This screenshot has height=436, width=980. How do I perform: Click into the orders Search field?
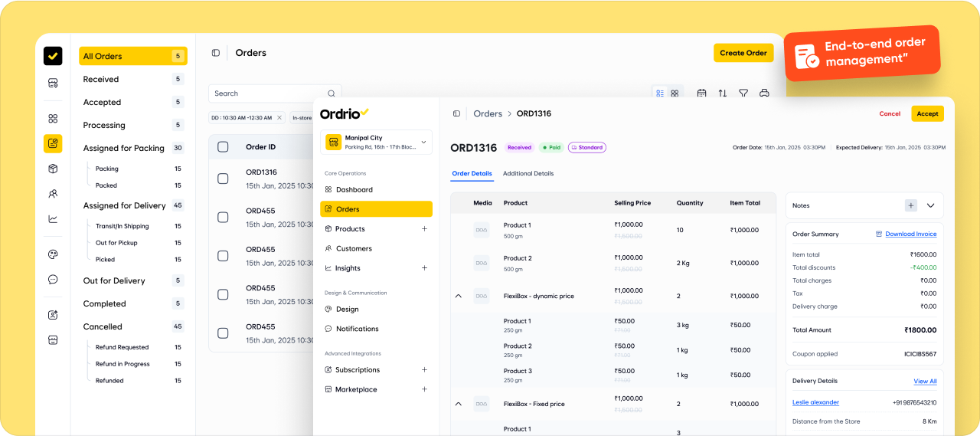click(268, 93)
